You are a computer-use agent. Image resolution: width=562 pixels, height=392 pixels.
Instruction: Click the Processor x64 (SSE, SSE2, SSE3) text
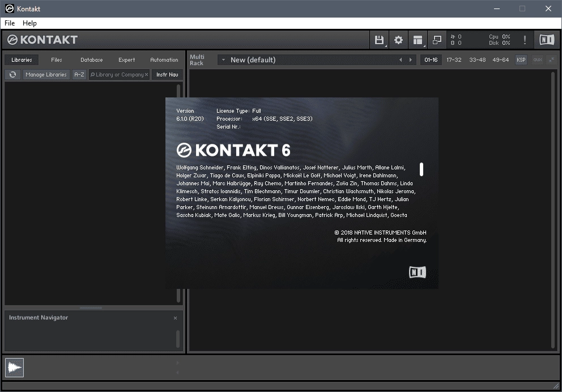tap(265, 118)
